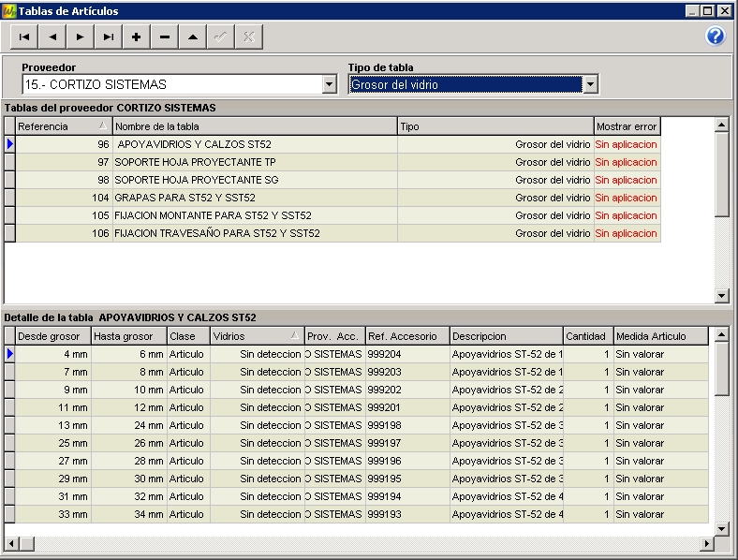Click the Descripcion column header

pyautogui.click(x=507, y=336)
